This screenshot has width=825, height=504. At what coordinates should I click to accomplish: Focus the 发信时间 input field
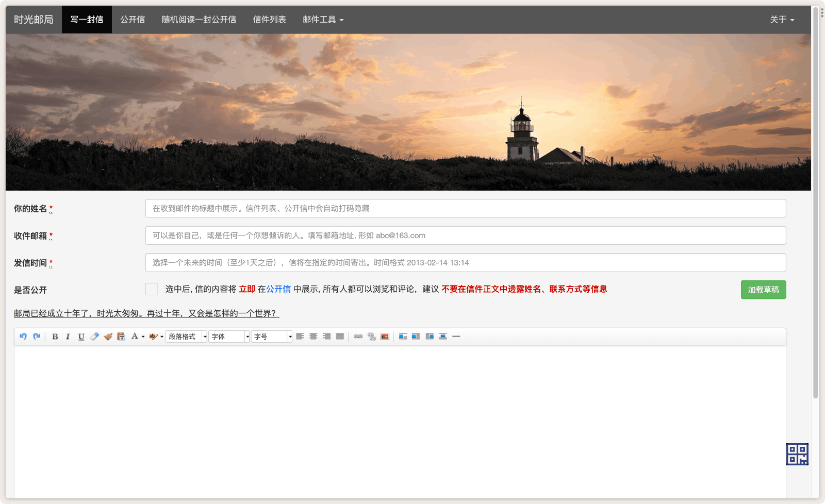pyautogui.click(x=466, y=262)
